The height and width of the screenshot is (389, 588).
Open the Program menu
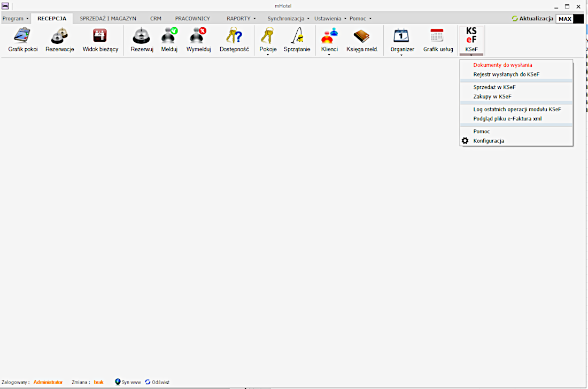16,19
